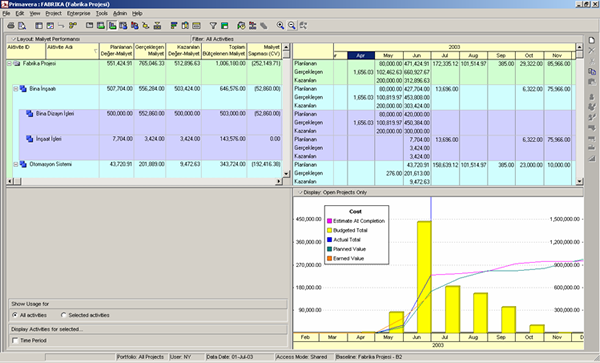Click the Earned Value orange legend swatch
The height and width of the screenshot is (363, 600).
[x=329, y=259]
